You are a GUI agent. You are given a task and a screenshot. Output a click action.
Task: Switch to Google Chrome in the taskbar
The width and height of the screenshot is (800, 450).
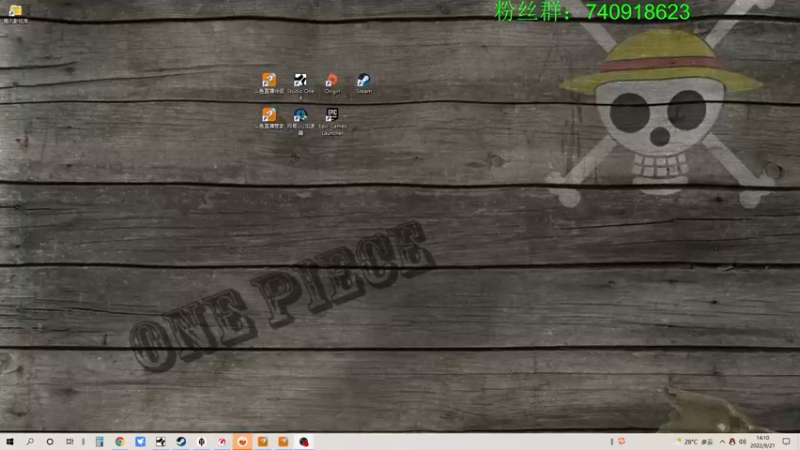click(x=120, y=441)
